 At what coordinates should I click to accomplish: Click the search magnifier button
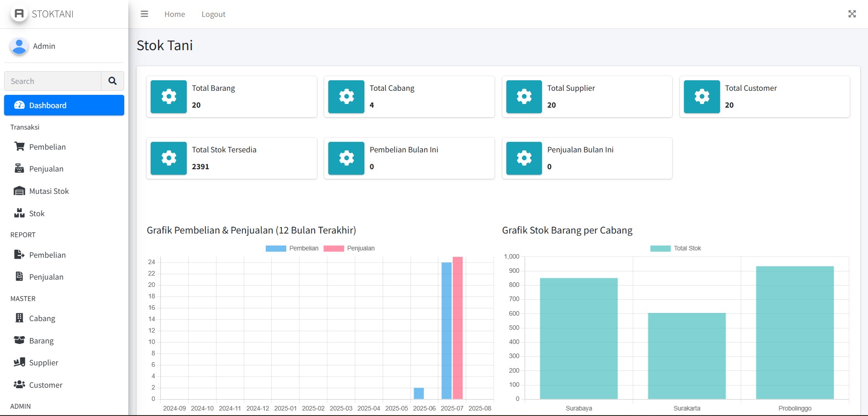pos(112,81)
